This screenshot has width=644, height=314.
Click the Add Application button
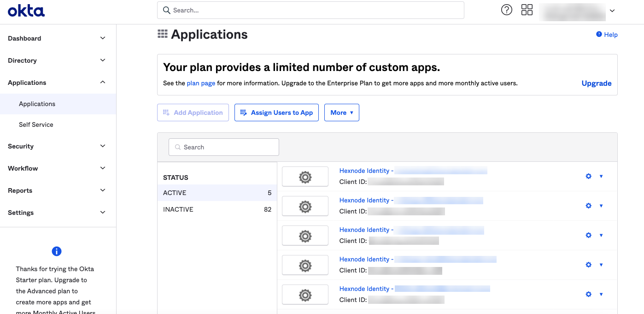tap(193, 113)
